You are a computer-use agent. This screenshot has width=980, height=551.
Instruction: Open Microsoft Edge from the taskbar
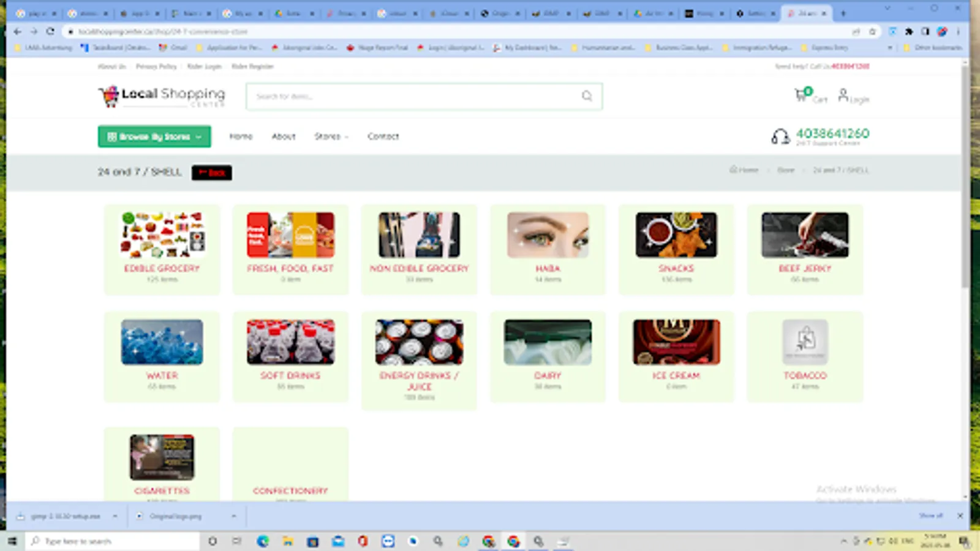(263, 541)
